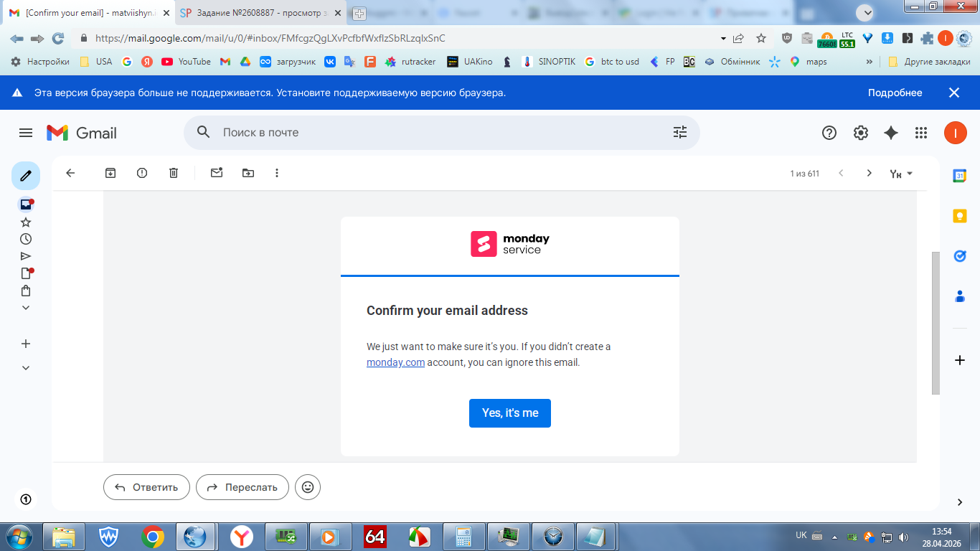The height and width of the screenshot is (551, 980).
Task: Delete this email with trash icon
Action: (174, 173)
